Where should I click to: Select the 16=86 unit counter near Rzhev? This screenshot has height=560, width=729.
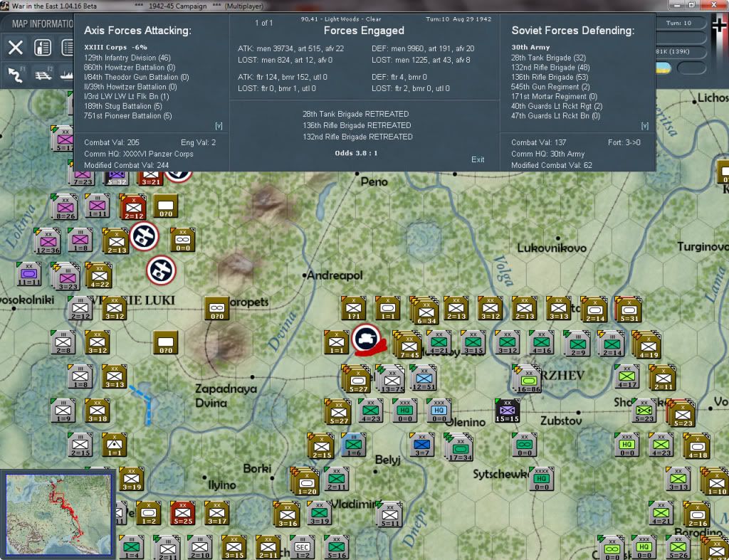click(528, 379)
